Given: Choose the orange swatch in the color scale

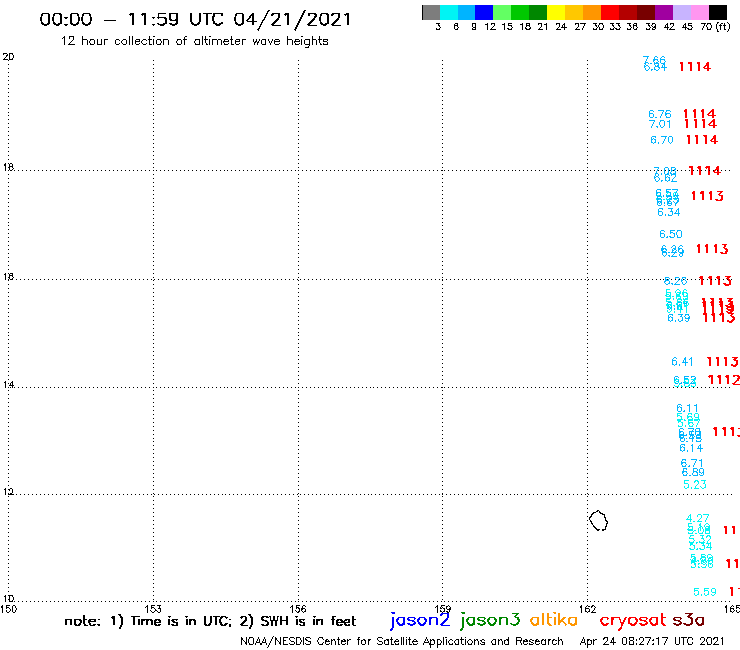Looking at the screenshot, I should pyautogui.click(x=592, y=12).
